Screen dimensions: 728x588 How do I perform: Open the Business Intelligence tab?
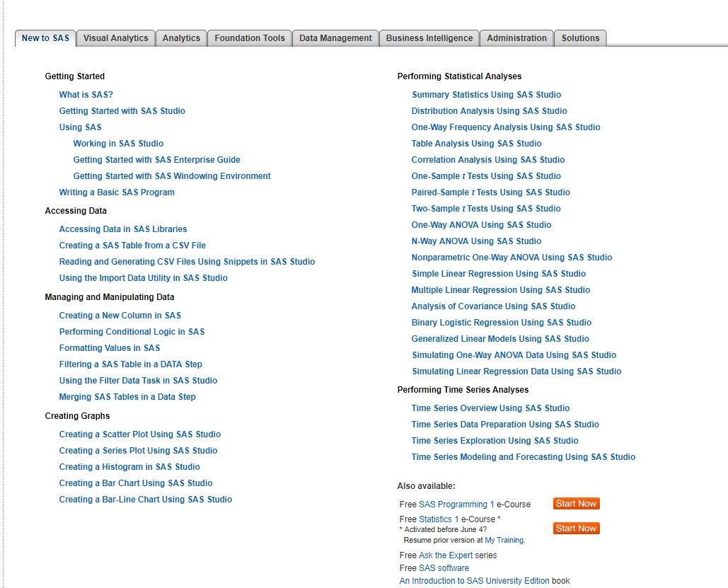(429, 38)
